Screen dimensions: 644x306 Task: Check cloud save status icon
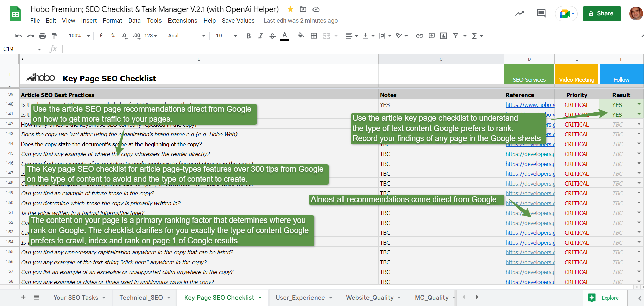(x=316, y=9)
